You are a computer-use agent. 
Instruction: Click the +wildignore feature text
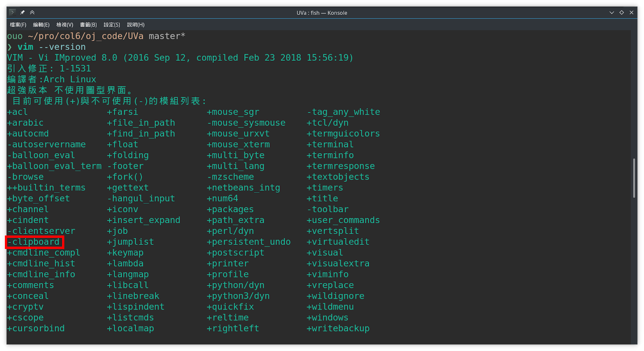pyautogui.click(x=336, y=296)
